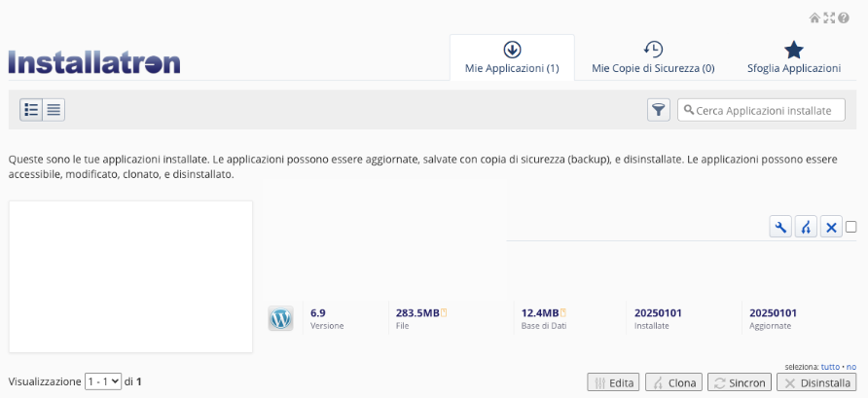Tick the application selection checkbox
Image resolution: width=868 pixels, height=398 pixels.
coord(851,227)
